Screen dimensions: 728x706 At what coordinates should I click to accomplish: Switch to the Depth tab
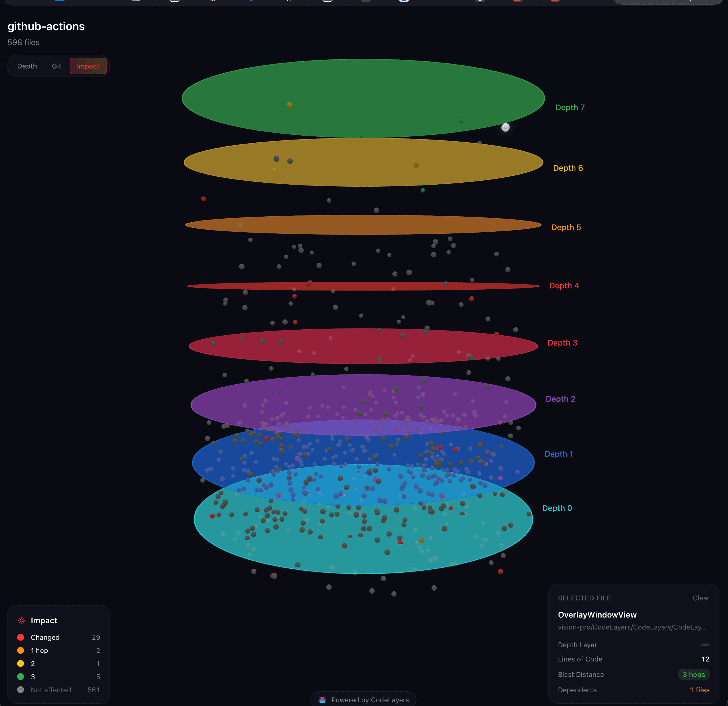click(27, 66)
